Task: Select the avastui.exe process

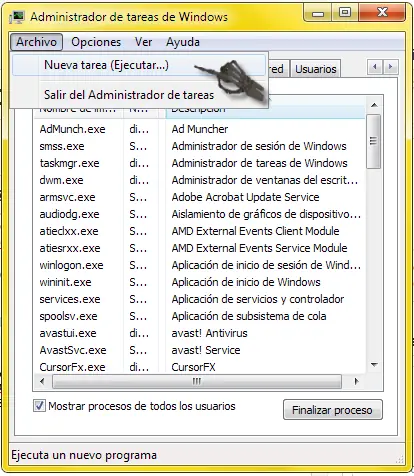Action: (68, 333)
